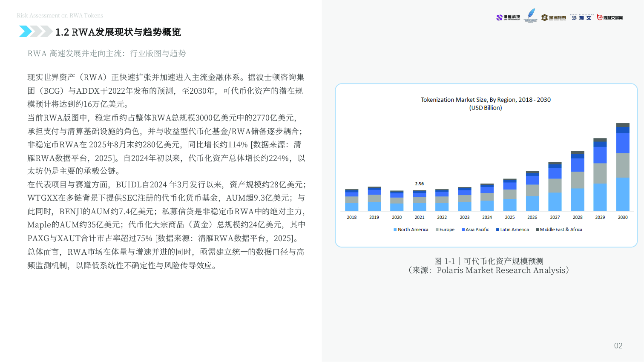Image resolution: width=644 pixels, height=362 pixels.
Task: Click the Europe legend entry
Action: click(445, 230)
